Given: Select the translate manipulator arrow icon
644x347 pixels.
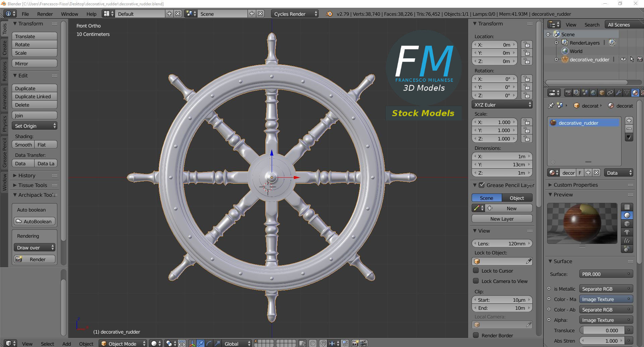Looking at the screenshot, I should [201, 343].
